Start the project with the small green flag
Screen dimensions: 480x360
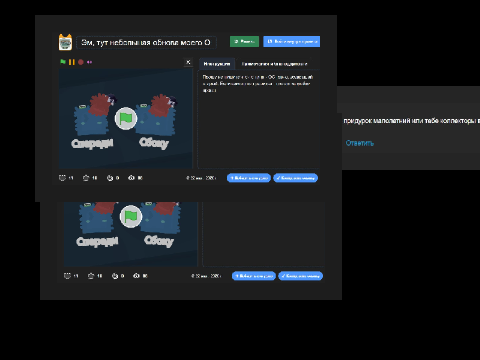point(63,62)
